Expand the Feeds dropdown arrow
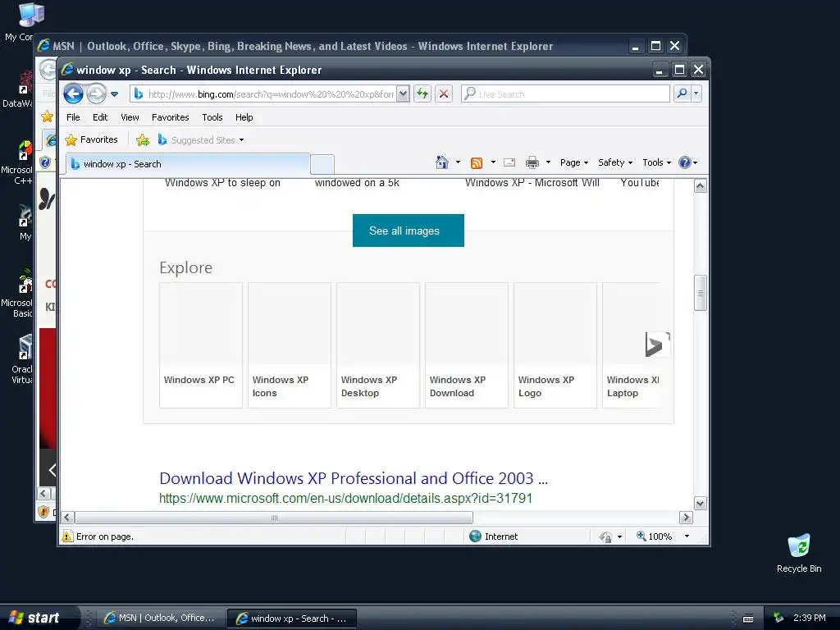840x630 pixels. [493, 162]
